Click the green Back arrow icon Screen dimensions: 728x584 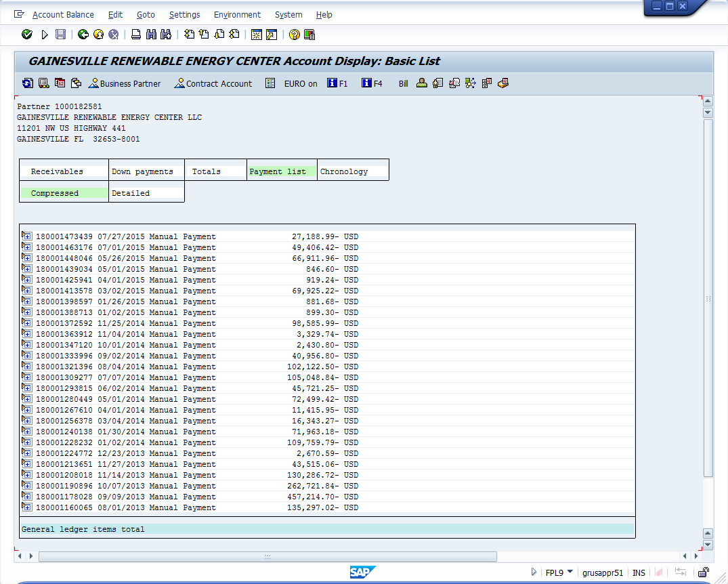pos(83,35)
